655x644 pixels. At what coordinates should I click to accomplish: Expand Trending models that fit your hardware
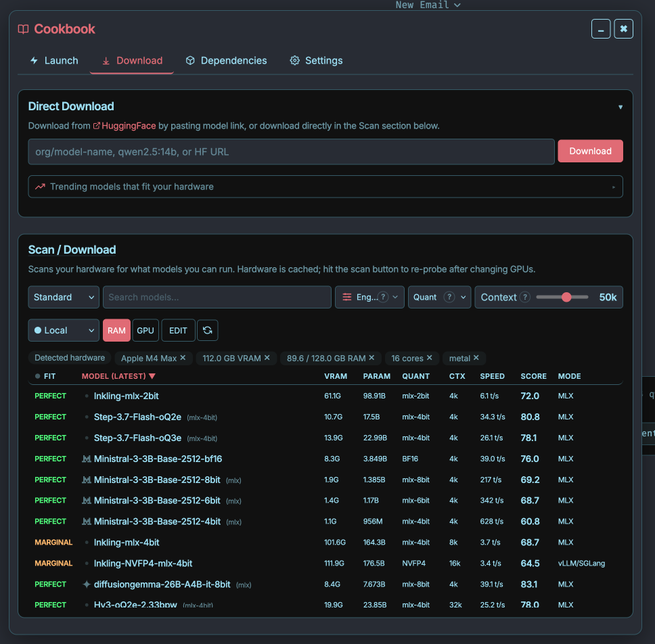point(325,187)
